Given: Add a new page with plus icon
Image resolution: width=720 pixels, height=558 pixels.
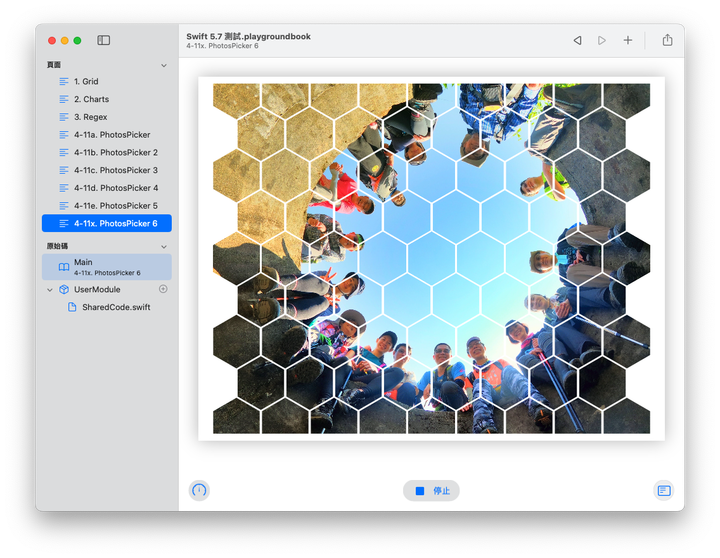Looking at the screenshot, I should pos(628,40).
